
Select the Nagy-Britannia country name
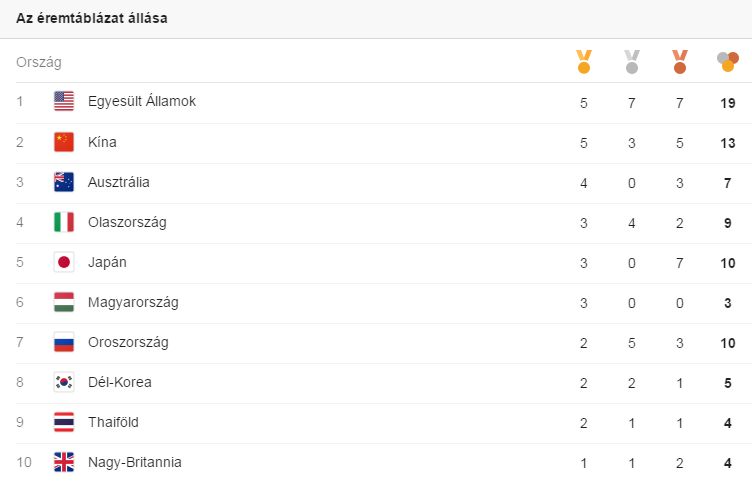135,462
